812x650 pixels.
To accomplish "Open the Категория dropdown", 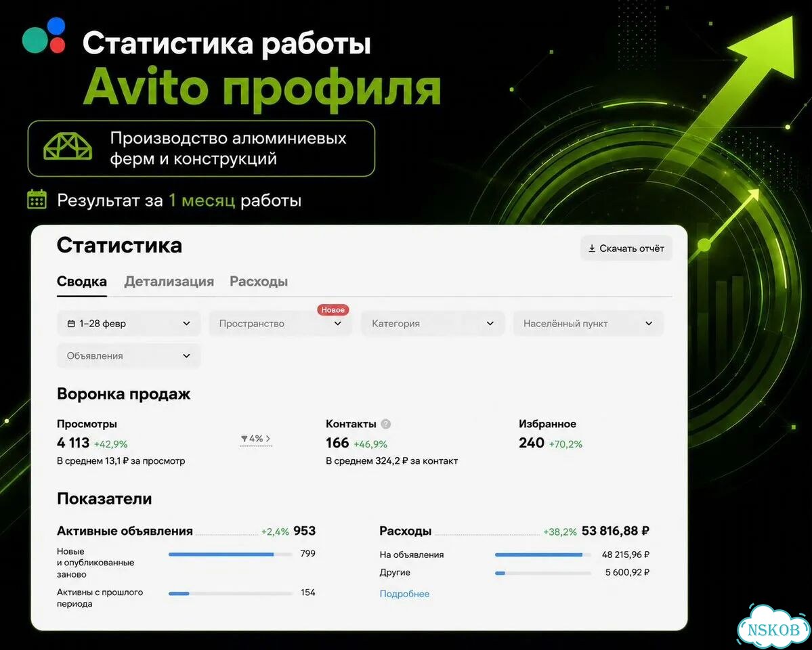I will [x=432, y=324].
